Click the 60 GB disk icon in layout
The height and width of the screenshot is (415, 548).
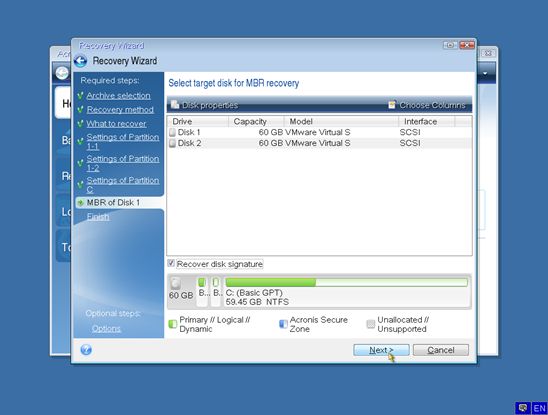point(176,283)
